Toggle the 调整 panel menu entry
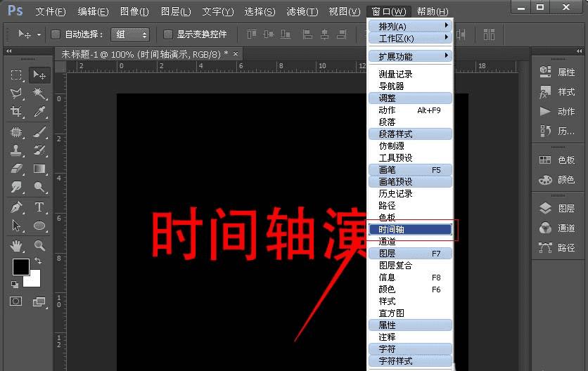The image size is (588, 371). (410, 98)
